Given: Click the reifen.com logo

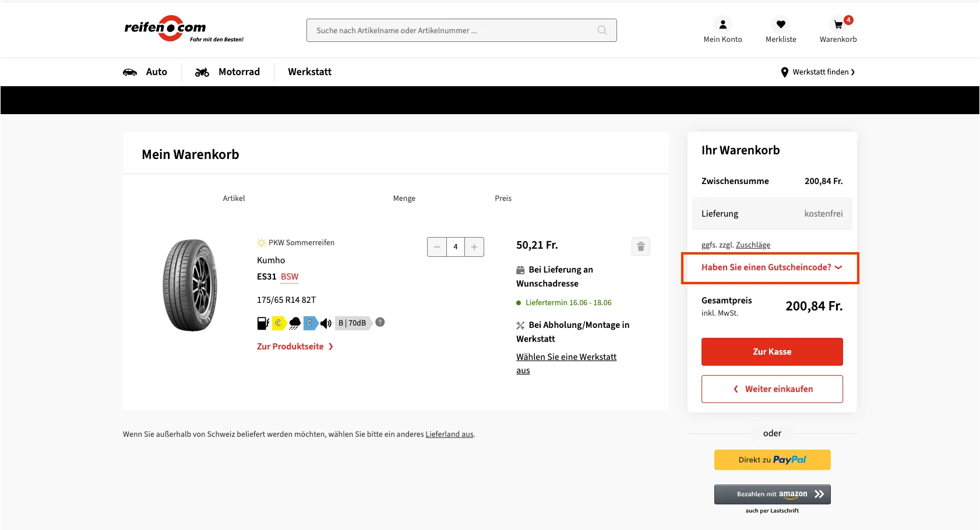Looking at the screenshot, I should click(x=184, y=29).
